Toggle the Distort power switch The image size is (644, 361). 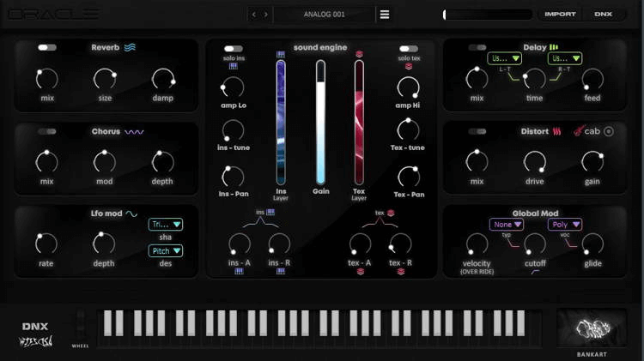pos(477,132)
